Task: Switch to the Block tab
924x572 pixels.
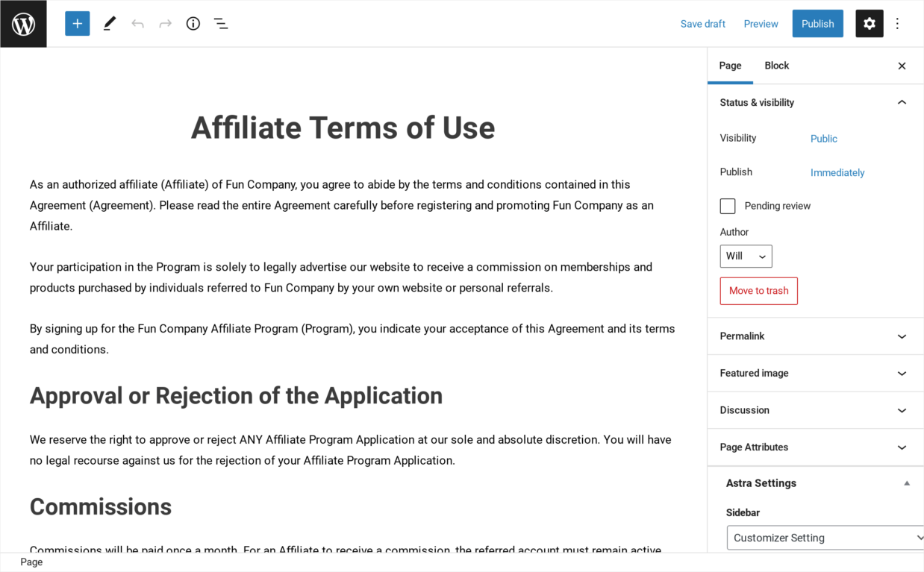Action: [x=776, y=66]
